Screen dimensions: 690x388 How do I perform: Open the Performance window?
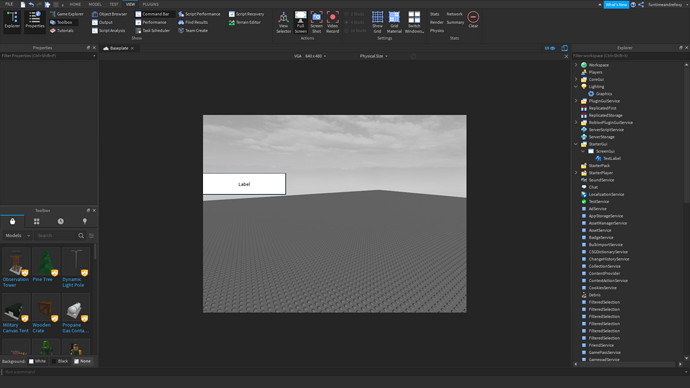[x=151, y=22]
